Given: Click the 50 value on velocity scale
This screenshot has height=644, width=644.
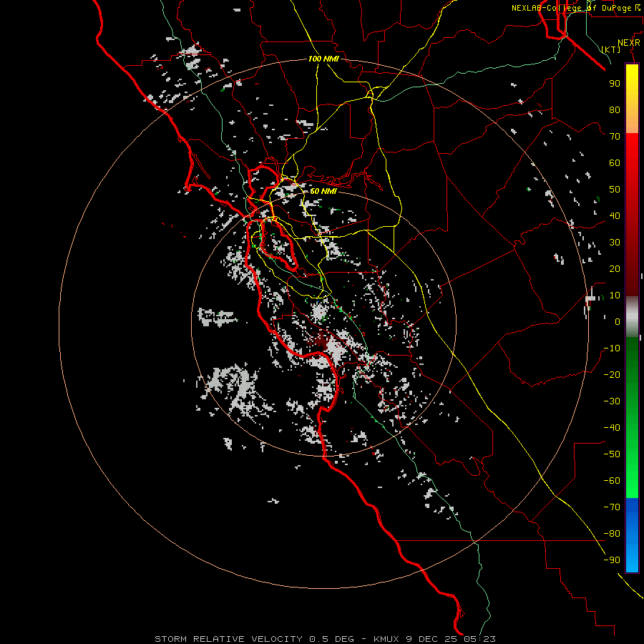Looking at the screenshot, I should point(615,190).
